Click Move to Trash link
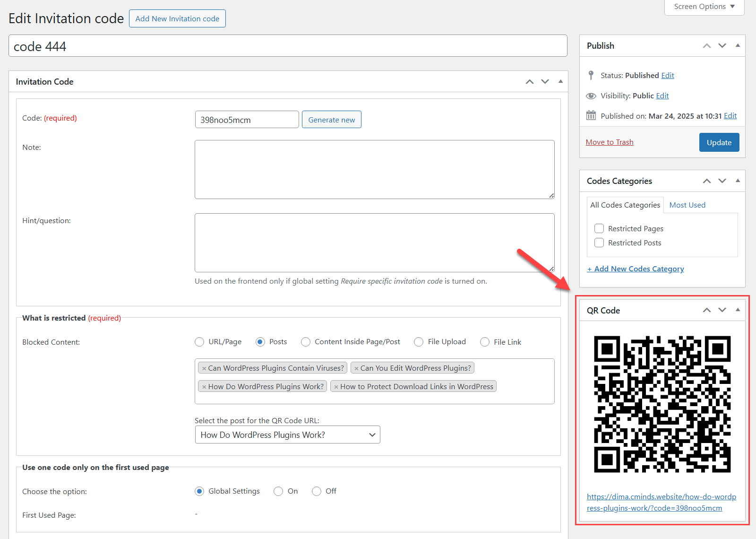This screenshot has height=539, width=756. [x=610, y=142]
